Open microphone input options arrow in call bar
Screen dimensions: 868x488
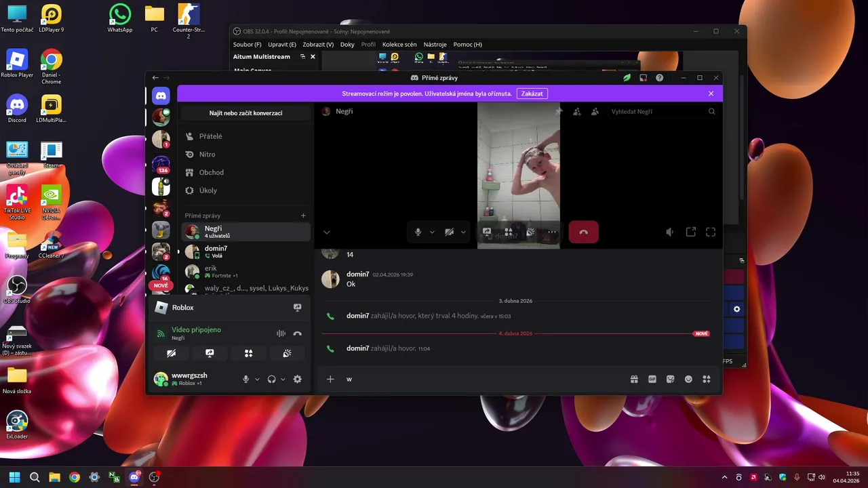coord(432,232)
